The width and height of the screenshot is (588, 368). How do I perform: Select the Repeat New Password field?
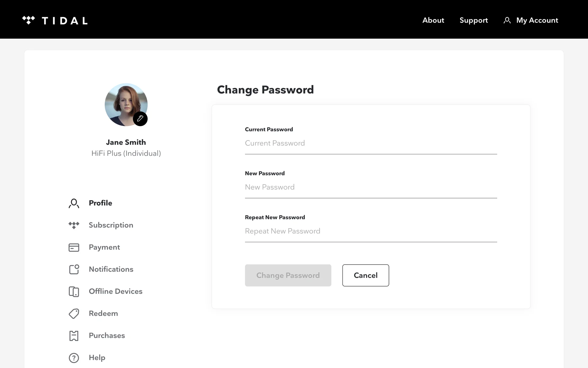coord(371,231)
